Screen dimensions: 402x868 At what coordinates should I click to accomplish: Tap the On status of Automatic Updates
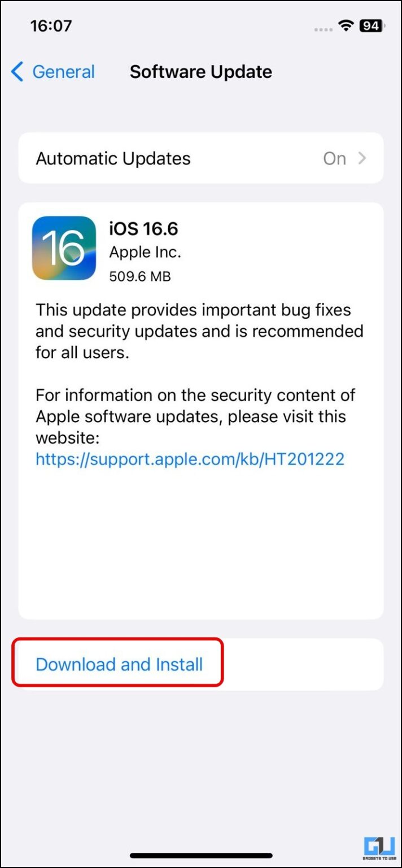click(334, 159)
